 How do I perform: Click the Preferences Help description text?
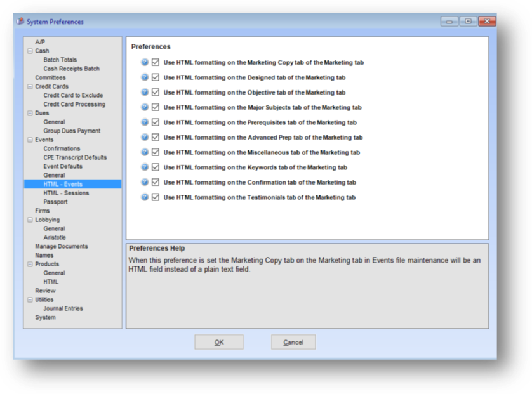point(304,265)
